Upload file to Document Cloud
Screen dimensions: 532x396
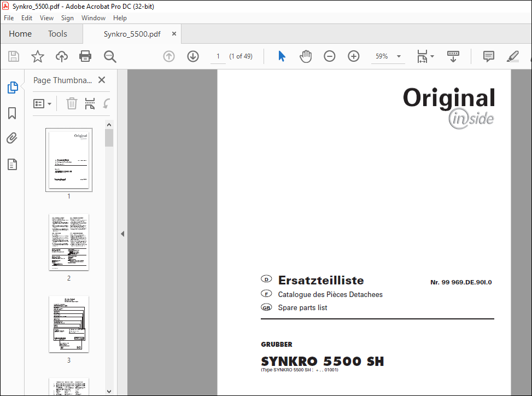click(x=62, y=56)
